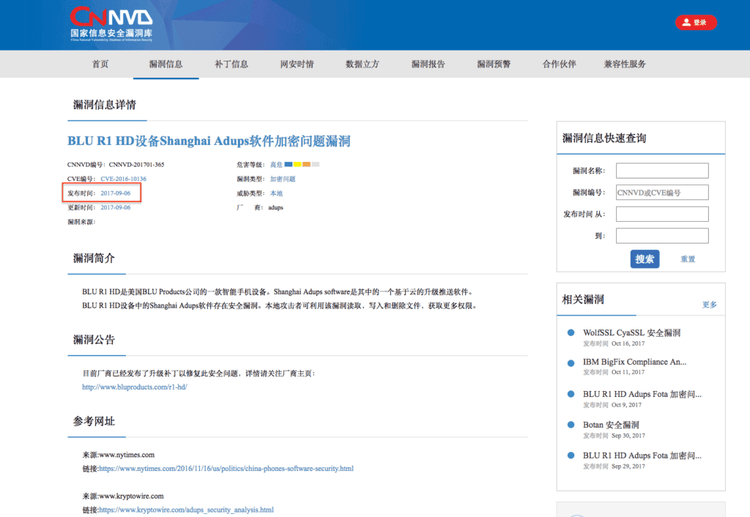This screenshot has width=750, height=517.
Task: Switch to the 补丁信息 tab
Action: click(x=231, y=64)
